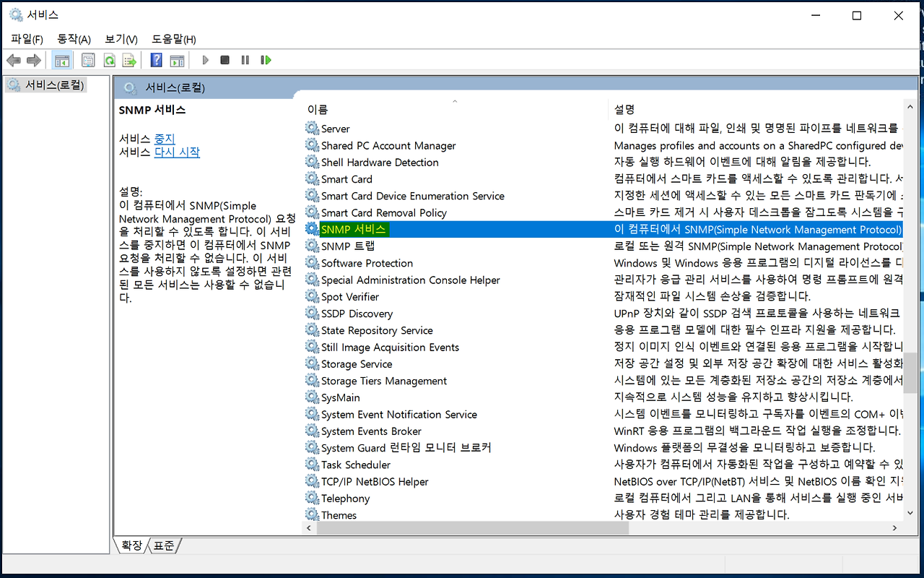This screenshot has width=924, height=578.
Task: Click the Restart Service toolbar icon
Action: [x=266, y=60]
